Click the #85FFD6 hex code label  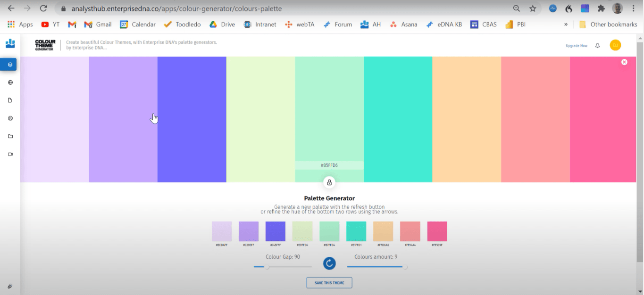pyautogui.click(x=329, y=165)
